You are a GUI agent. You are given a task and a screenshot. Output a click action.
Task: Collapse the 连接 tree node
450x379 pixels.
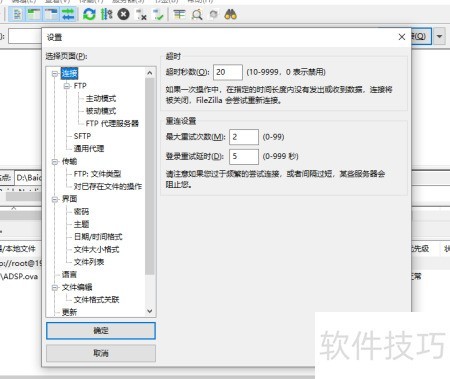(x=55, y=74)
